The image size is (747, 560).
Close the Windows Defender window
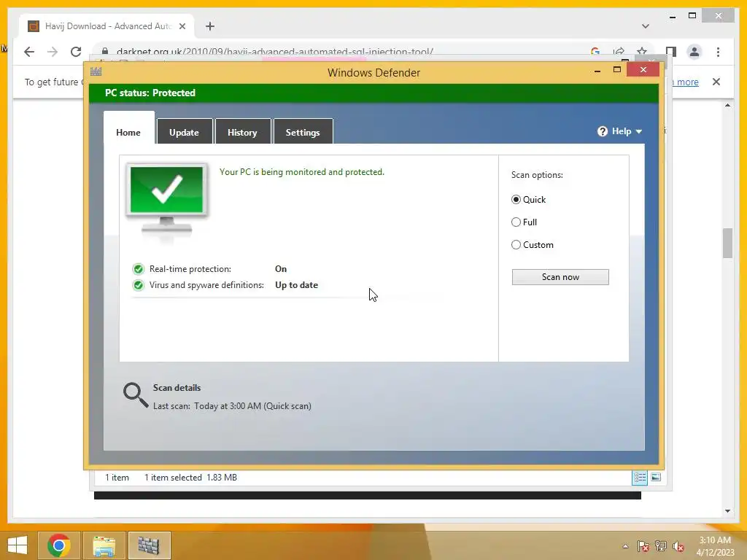(643, 70)
